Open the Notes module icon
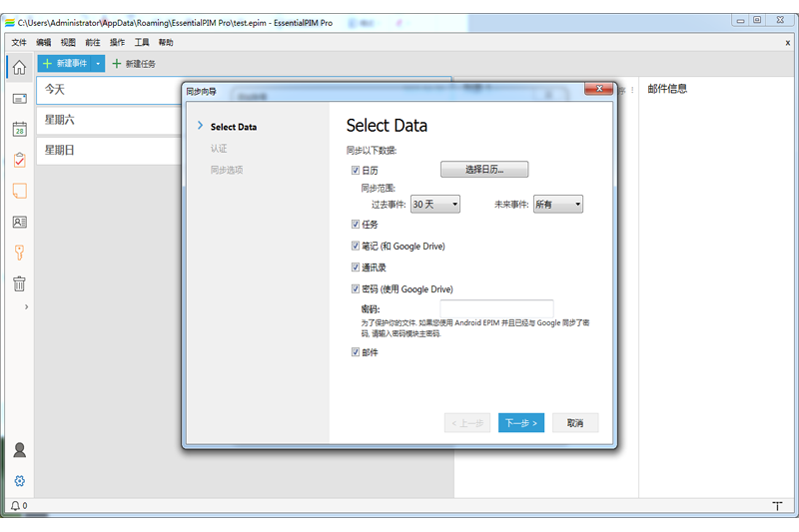 [19, 191]
